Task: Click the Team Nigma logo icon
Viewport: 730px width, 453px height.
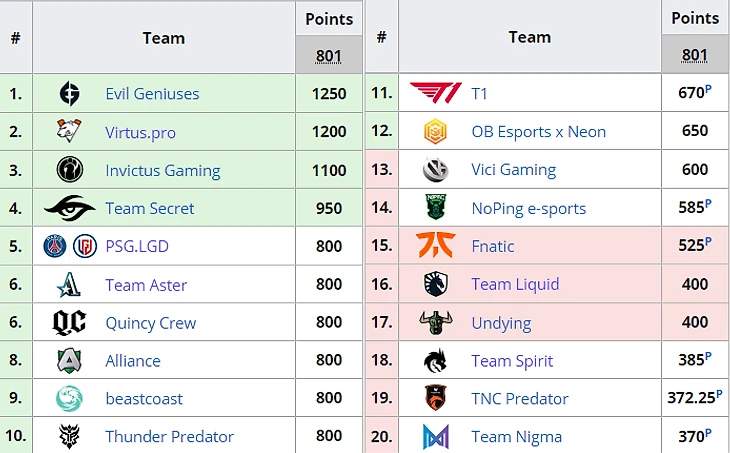Action: pyautogui.click(x=435, y=436)
